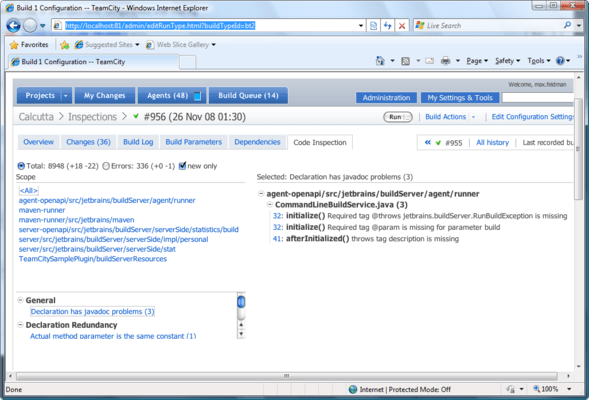Collapse the Declaration Redundancy group
The height and width of the screenshot is (400, 589).
[21, 325]
